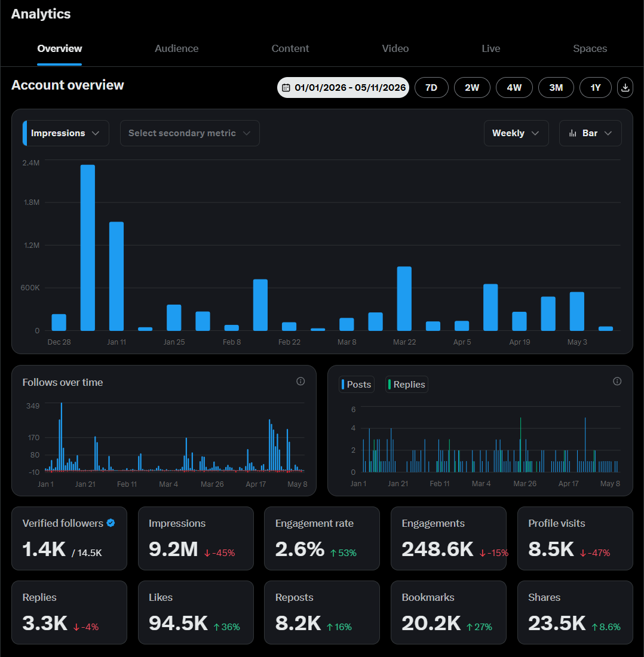The height and width of the screenshot is (657, 644).
Task: Open info icon on Follows over time
Action: [300, 381]
